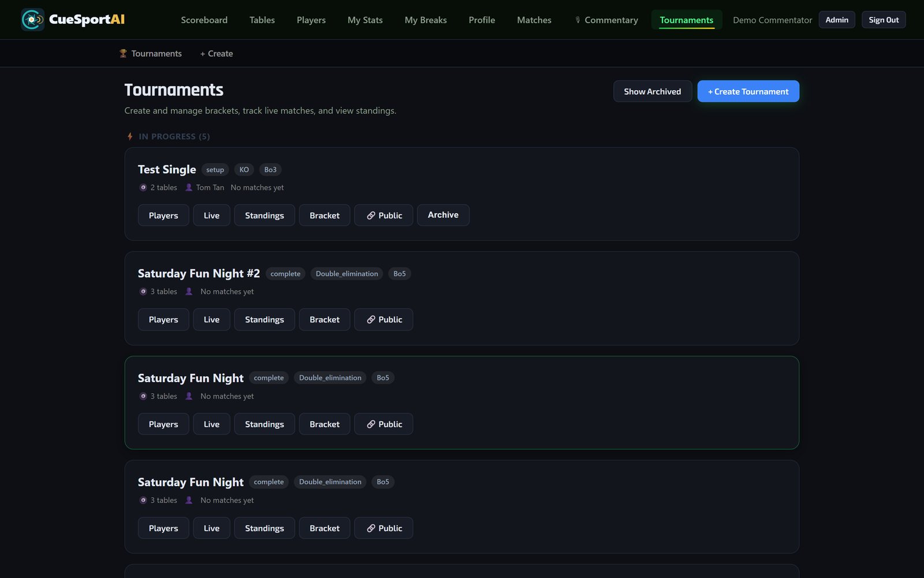
Task: Click the Bo3 badge
Action: (270, 169)
